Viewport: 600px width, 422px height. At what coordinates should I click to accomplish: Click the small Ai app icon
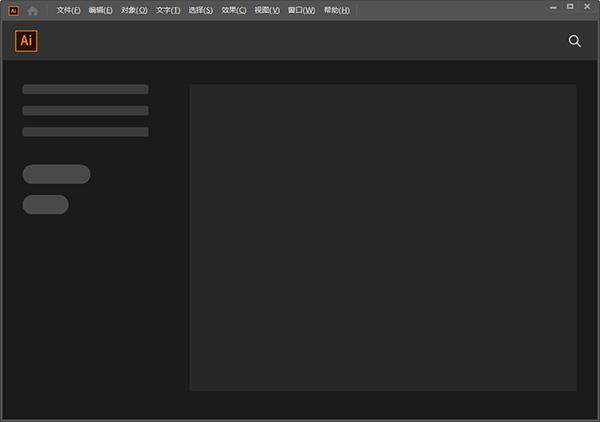click(13, 10)
